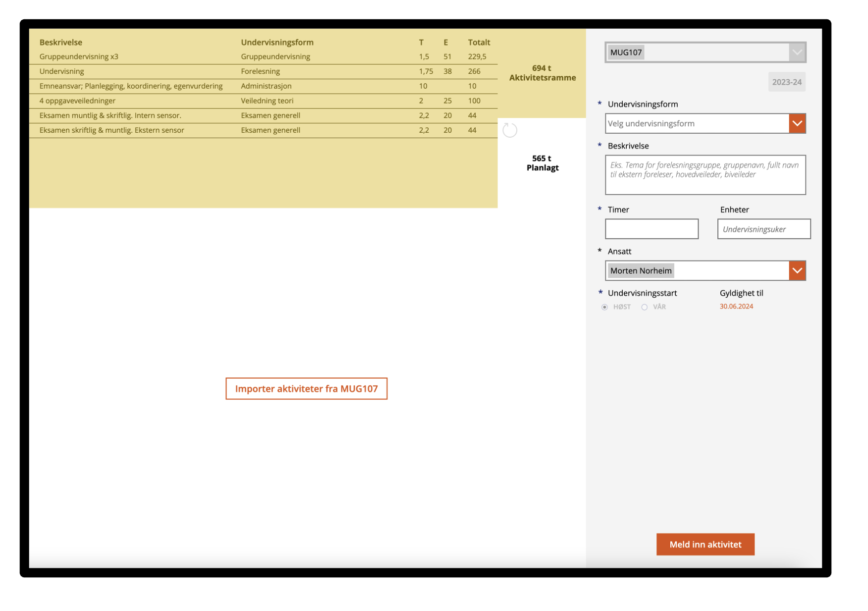Click the Gyldighet til date 30.06.2024
The height and width of the screenshot is (611, 868).
(736, 306)
